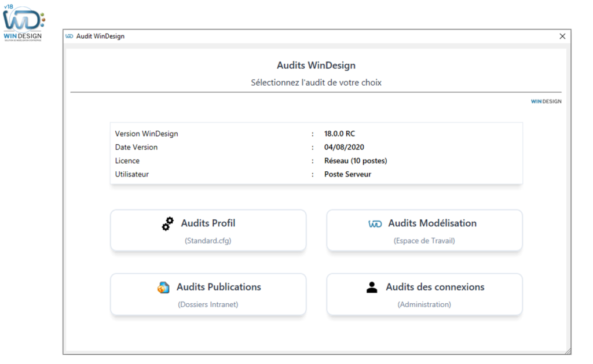The width and height of the screenshot is (593, 364).
Task: Open the Audits Modélisation card
Action: [424, 230]
